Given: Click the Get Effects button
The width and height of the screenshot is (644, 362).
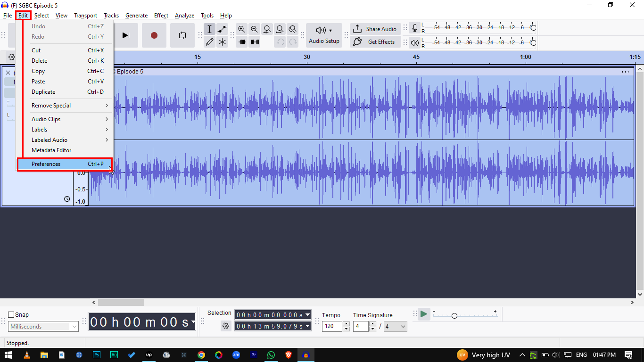Looking at the screenshot, I should pyautogui.click(x=375, y=42).
